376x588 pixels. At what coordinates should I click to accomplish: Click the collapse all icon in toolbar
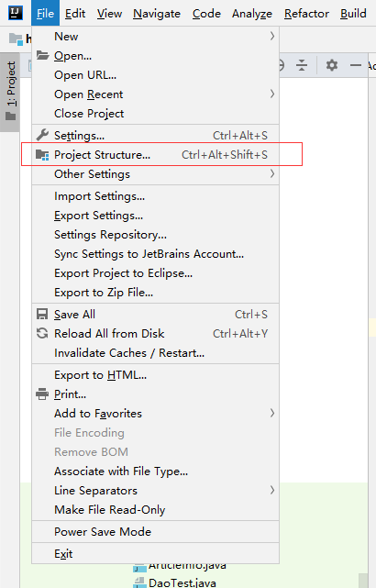click(302, 65)
